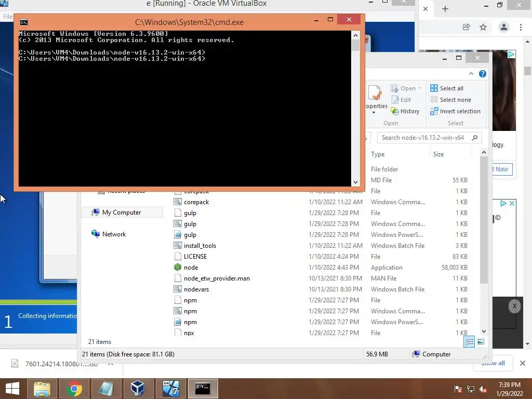Image resolution: width=532 pixels, height=399 pixels.
Task: Switch Explorer to large icons view
Action: click(x=481, y=342)
